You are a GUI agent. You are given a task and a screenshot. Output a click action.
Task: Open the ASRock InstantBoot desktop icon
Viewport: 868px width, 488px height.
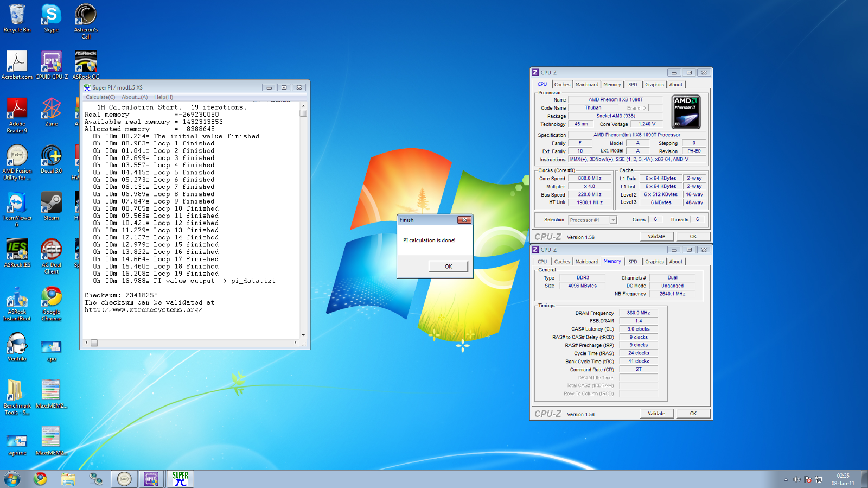tap(17, 304)
